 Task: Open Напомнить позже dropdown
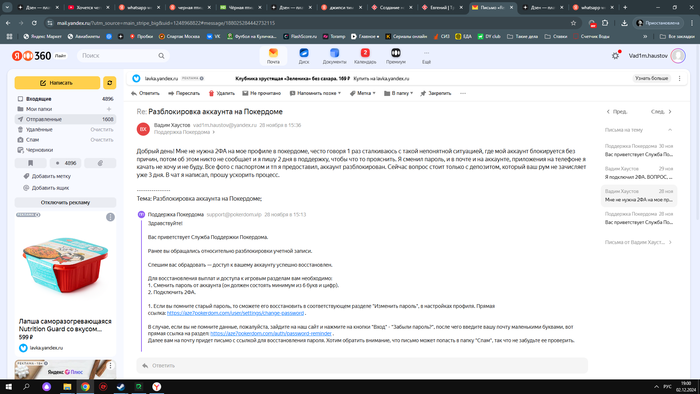pyautogui.click(x=315, y=93)
